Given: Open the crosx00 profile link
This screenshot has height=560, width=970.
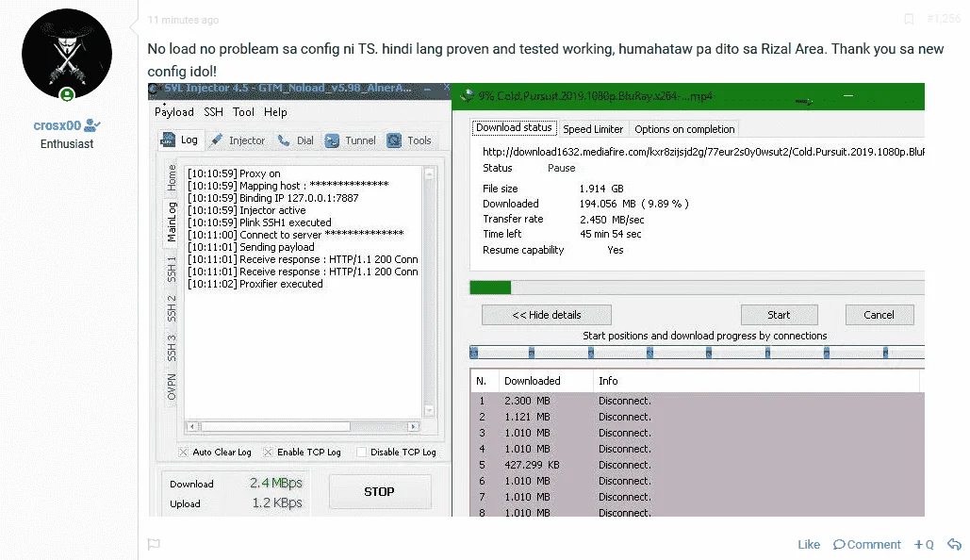Looking at the screenshot, I should (x=57, y=125).
